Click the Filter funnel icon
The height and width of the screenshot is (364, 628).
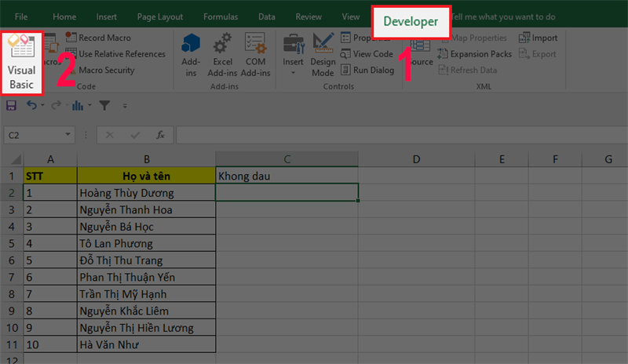coord(104,105)
